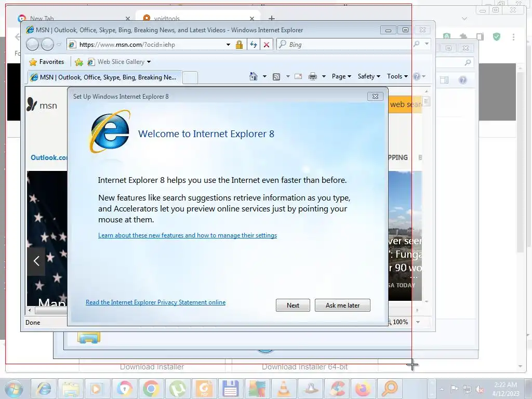Click the Action Center flag in tray
The width and height of the screenshot is (532, 399).
[454, 389]
